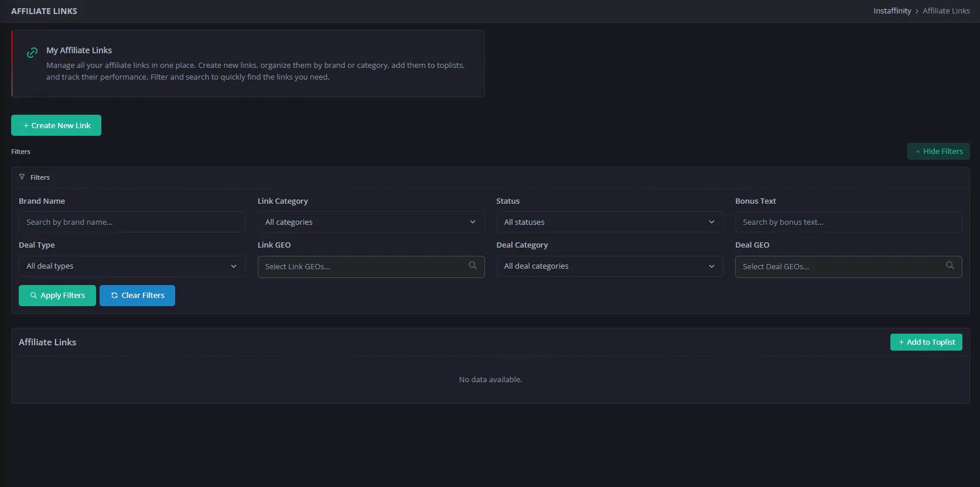
Task: Click the Add to Toplist button
Action: (926, 342)
